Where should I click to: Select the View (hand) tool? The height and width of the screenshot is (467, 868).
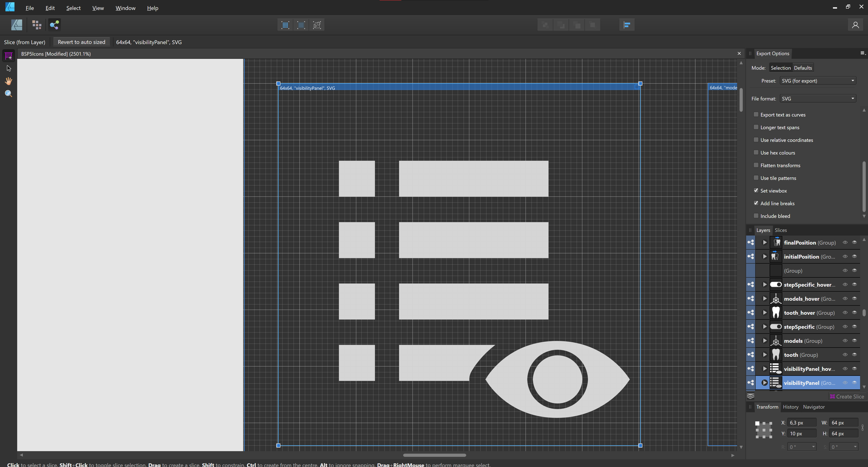[8, 81]
